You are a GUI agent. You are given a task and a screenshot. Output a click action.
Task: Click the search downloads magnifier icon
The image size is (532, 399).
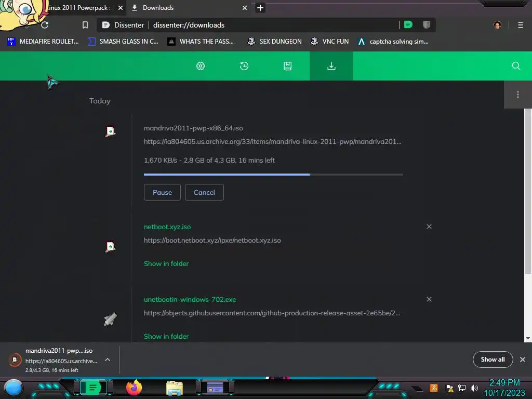(516, 66)
